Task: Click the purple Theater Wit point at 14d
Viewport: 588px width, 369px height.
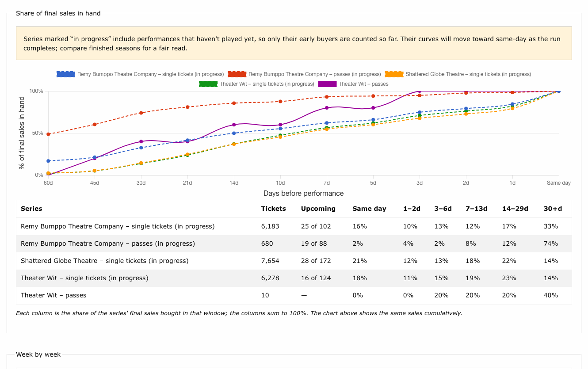Action: click(234, 125)
